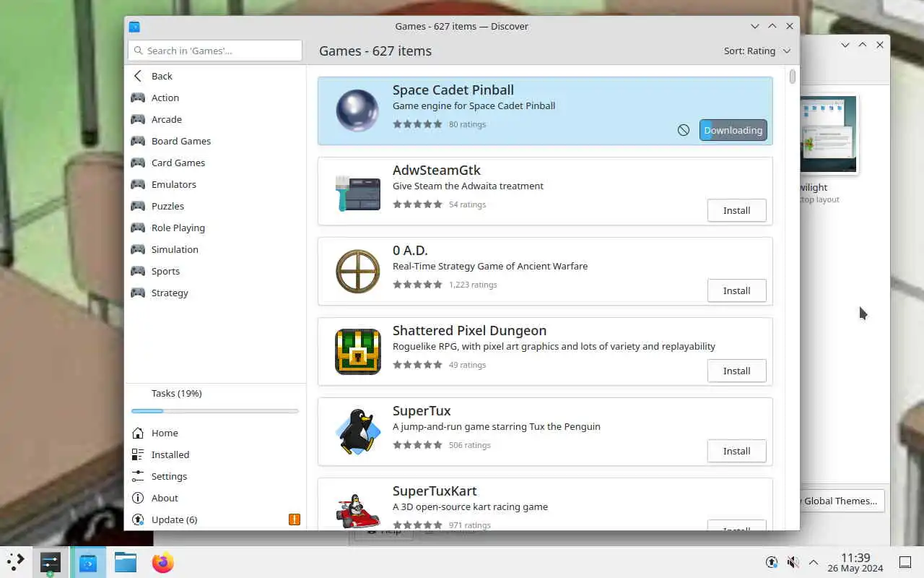Screen dimensions: 924x578
Task: Click the Shattered Pixel Dungeon chest icon
Action: pyautogui.click(x=357, y=351)
